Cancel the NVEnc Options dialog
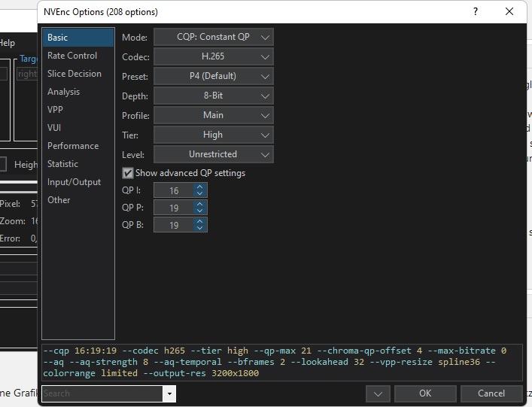The height and width of the screenshot is (407, 532). pyautogui.click(x=491, y=393)
